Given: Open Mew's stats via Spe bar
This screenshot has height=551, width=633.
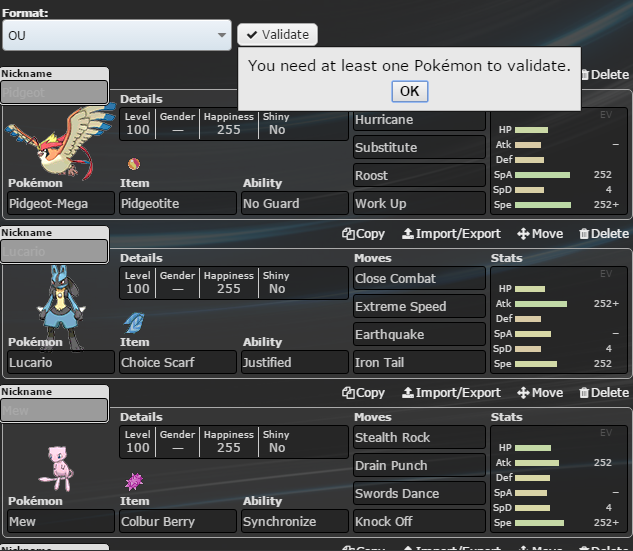Looking at the screenshot, I should [539, 523].
